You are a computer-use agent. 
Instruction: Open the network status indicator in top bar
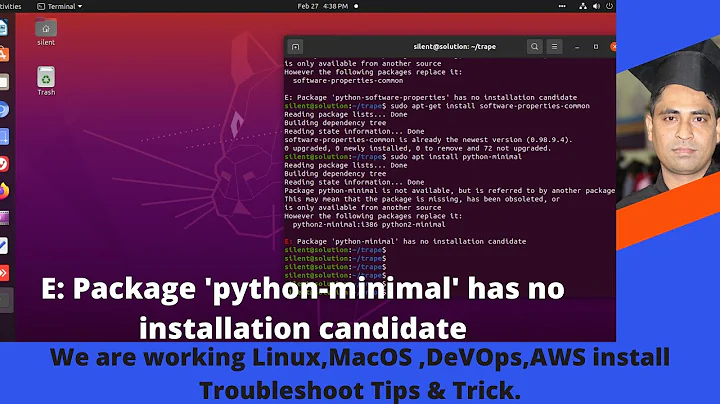[582, 6]
